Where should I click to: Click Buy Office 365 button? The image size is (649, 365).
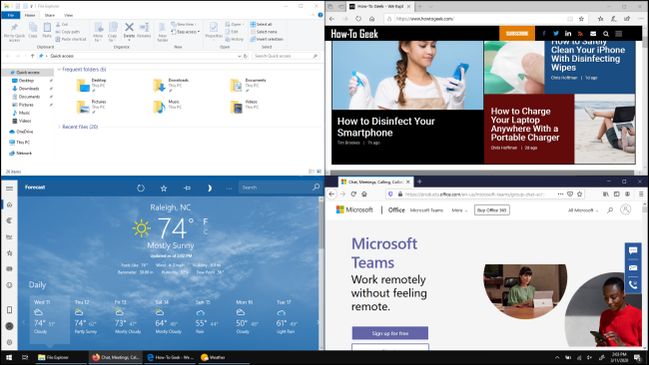pyautogui.click(x=492, y=210)
